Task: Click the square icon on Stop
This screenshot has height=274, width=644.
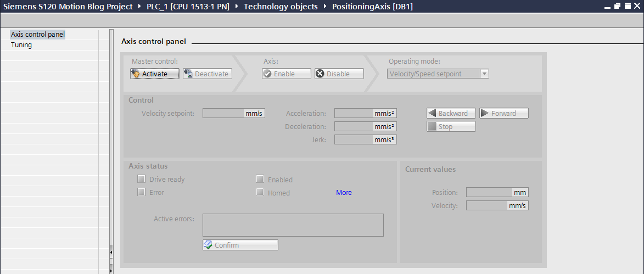Action: coord(432,126)
